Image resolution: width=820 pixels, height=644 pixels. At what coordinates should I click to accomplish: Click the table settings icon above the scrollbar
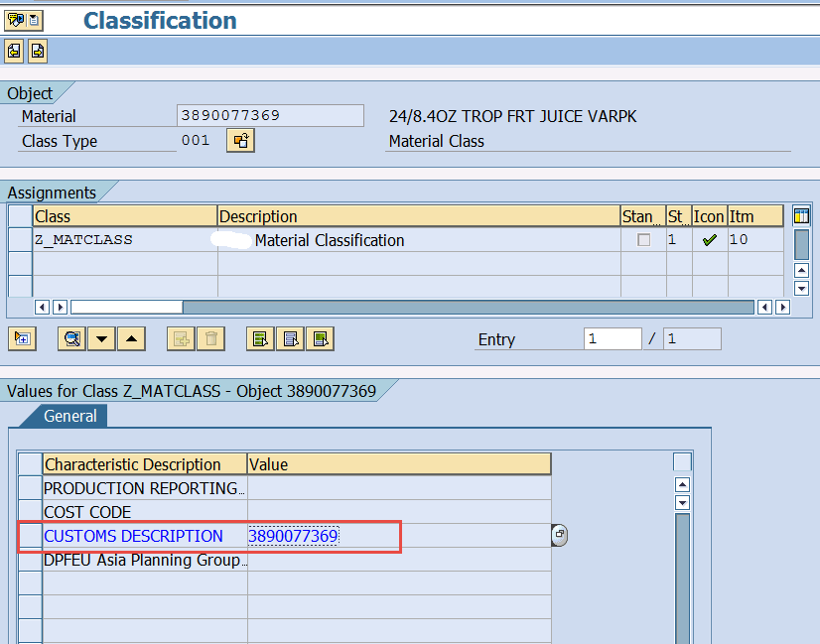click(801, 215)
